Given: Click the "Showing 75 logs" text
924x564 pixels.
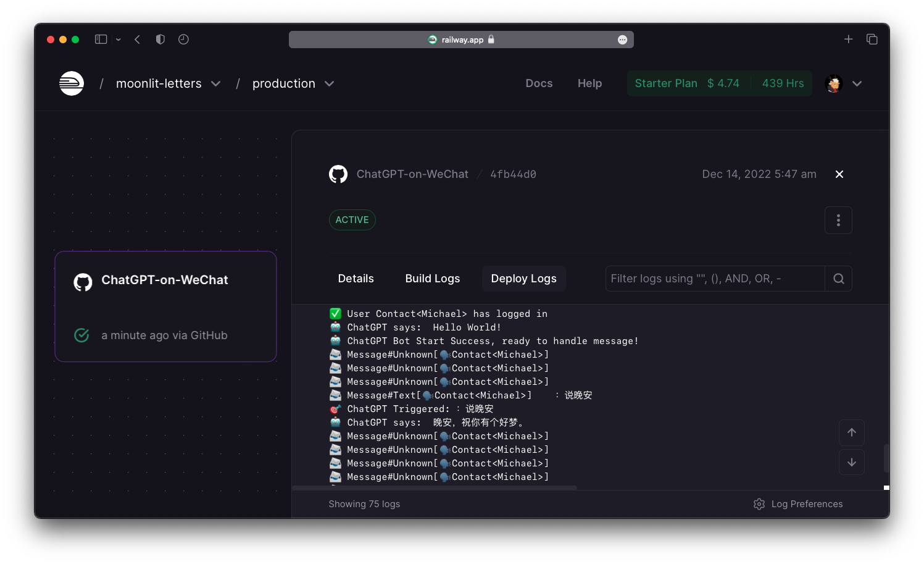Looking at the screenshot, I should (x=364, y=504).
